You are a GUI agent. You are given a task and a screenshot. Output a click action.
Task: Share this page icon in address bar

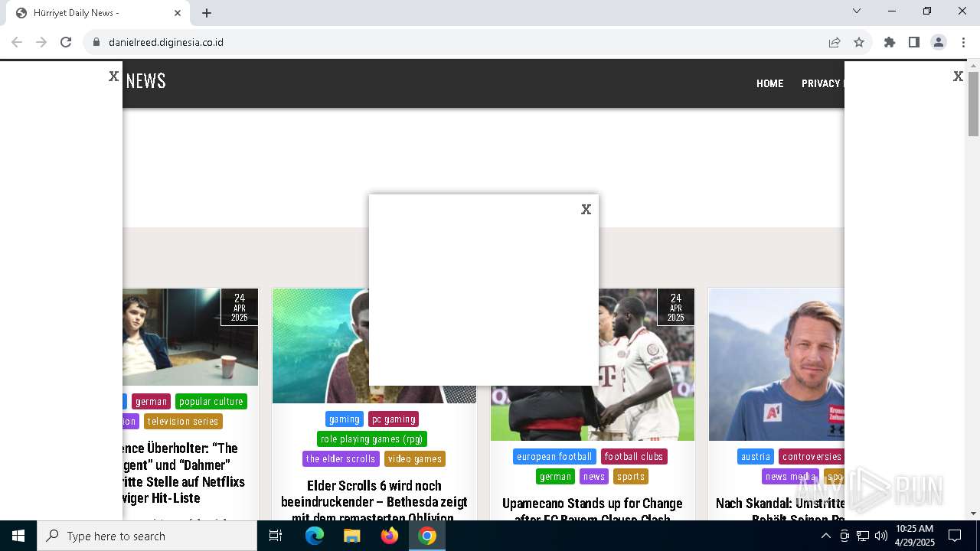click(x=835, y=42)
